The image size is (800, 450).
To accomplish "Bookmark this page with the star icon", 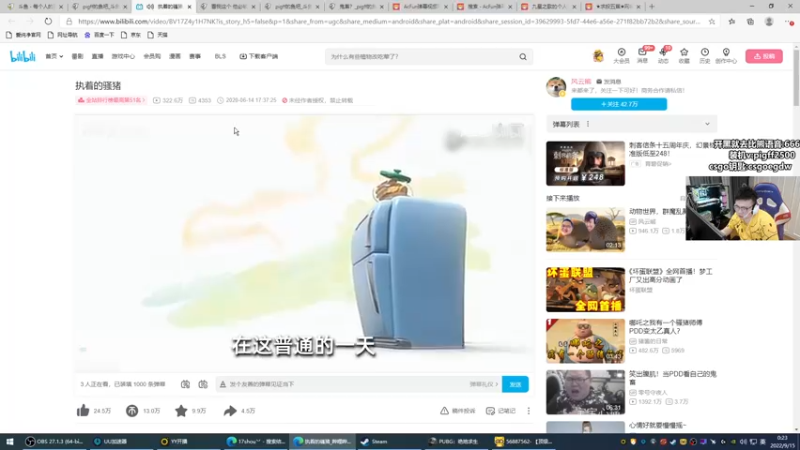I will [x=712, y=21].
